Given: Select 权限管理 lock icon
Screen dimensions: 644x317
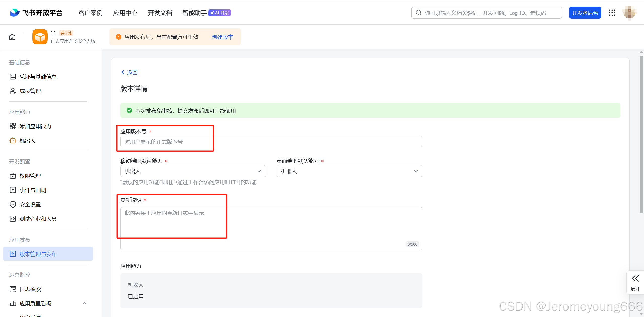Looking at the screenshot, I should coord(13,176).
